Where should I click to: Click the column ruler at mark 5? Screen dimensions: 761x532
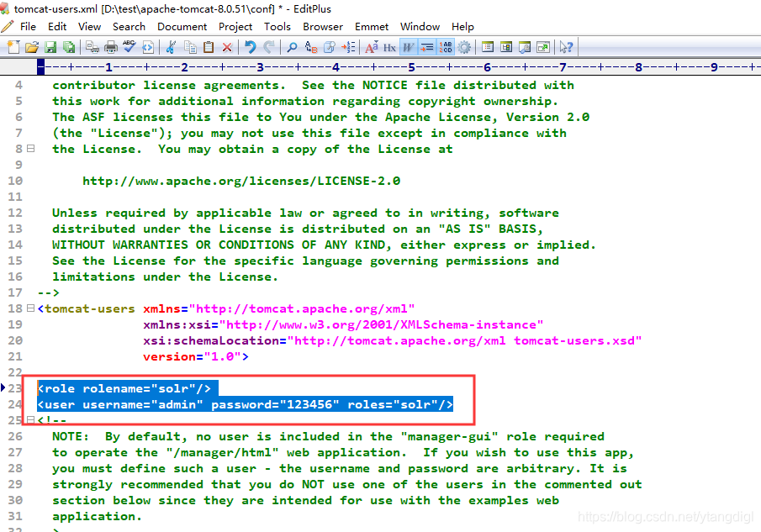411,67
